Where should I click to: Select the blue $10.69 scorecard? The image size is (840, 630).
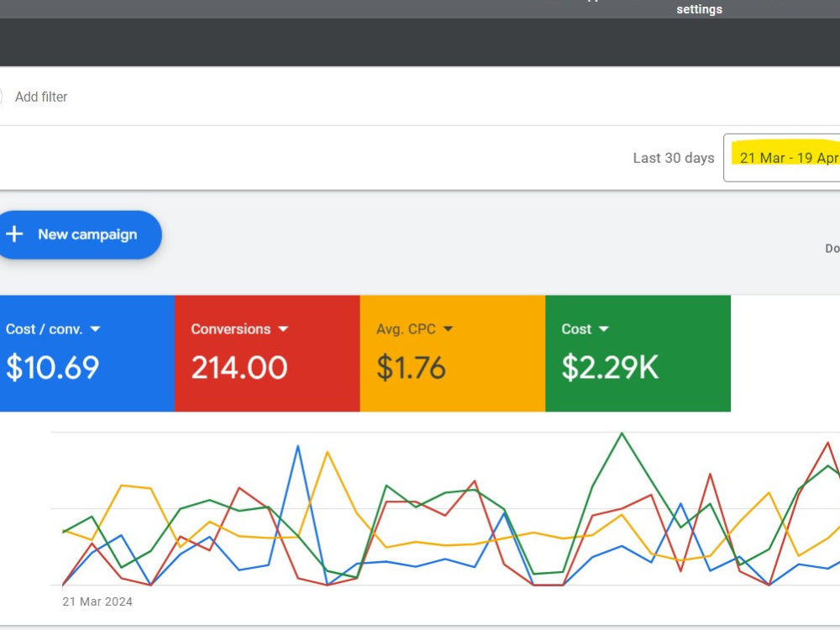click(x=87, y=354)
